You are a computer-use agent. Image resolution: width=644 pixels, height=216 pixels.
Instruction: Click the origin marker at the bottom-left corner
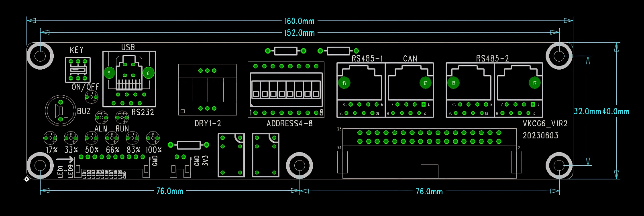pyautogui.click(x=26, y=179)
